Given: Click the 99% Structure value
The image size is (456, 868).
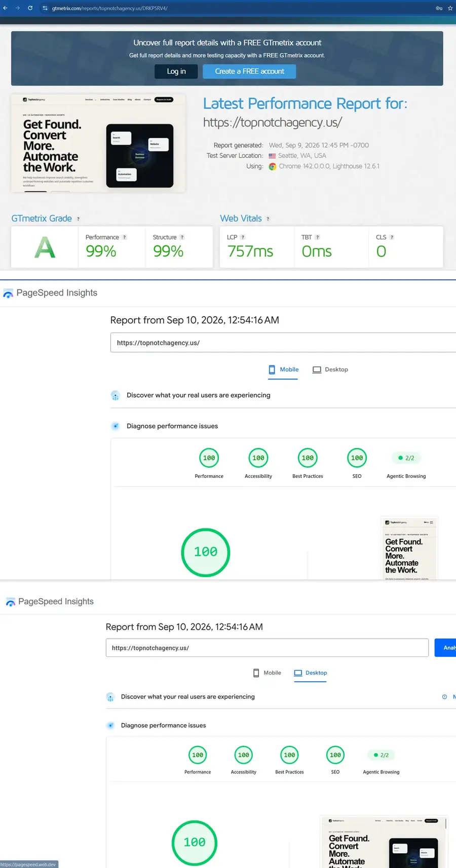Looking at the screenshot, I should tap(168, 251).
